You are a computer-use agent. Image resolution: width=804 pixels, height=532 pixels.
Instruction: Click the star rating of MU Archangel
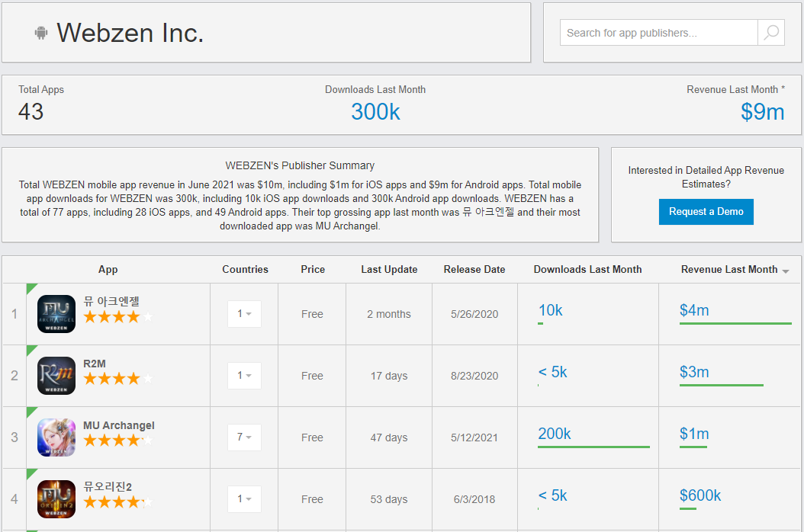click(118, 441)
